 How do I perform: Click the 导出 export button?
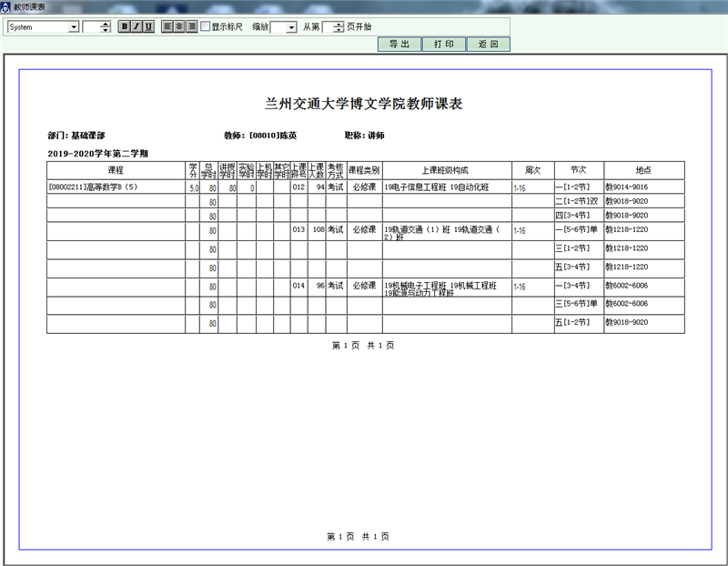pyautogui.click(x=399, y=44)
